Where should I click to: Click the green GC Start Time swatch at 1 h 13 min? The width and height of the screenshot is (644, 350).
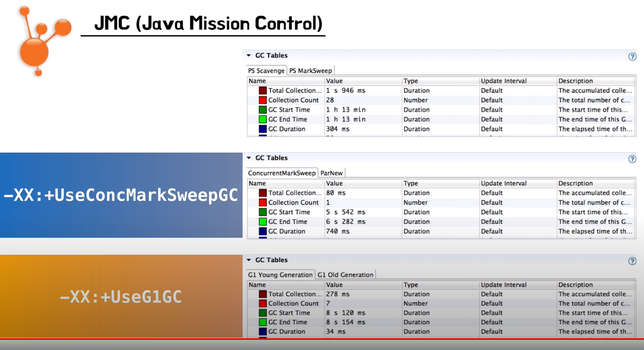coord(262,110)
